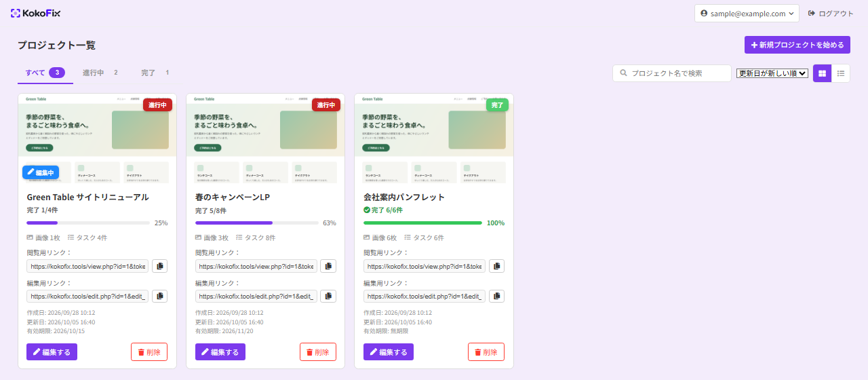
Task: Delete the Green Table サイトリニューアル project
Action: click(149, 352)
